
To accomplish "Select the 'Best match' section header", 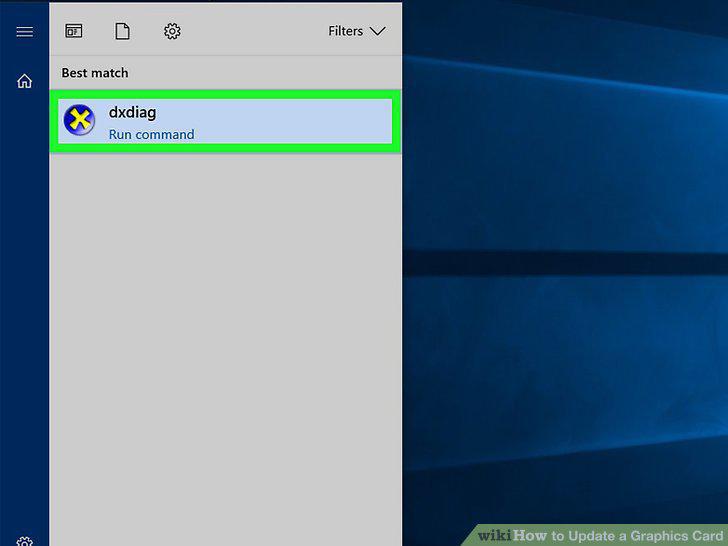I will point(95,73).
